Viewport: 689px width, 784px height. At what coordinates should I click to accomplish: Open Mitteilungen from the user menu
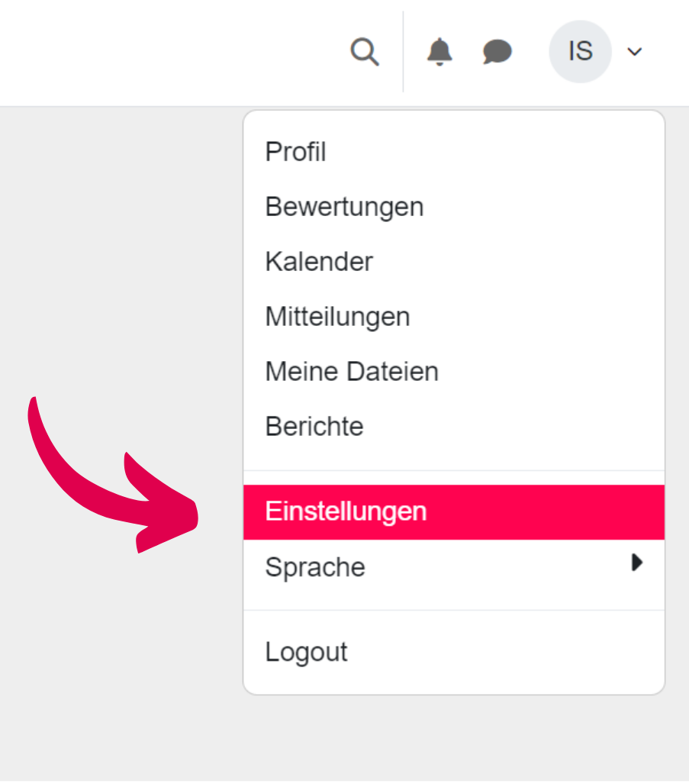(337, 316)
